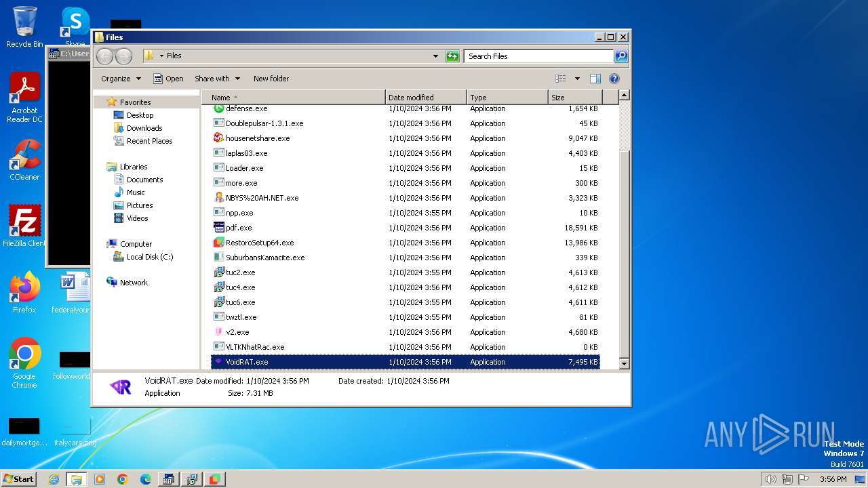The image size is (868, 488).
Task: Click Open in the Explorer toolbar
Action: [168, 79]
